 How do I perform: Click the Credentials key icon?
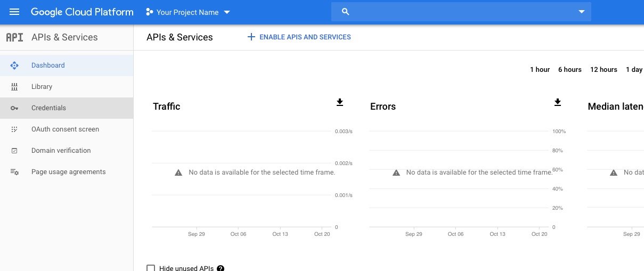point(14,108)
